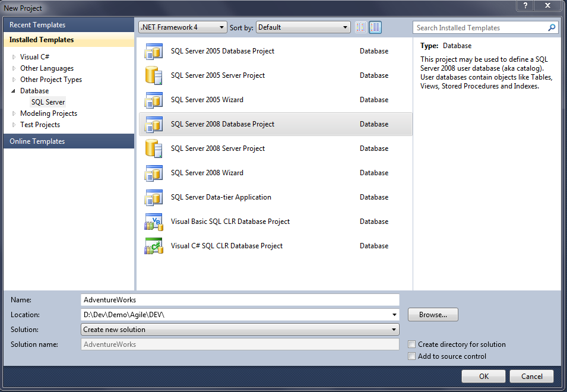
Task: Select 'SQL Server 2008 Database Project' text
Action: [223, 124]
